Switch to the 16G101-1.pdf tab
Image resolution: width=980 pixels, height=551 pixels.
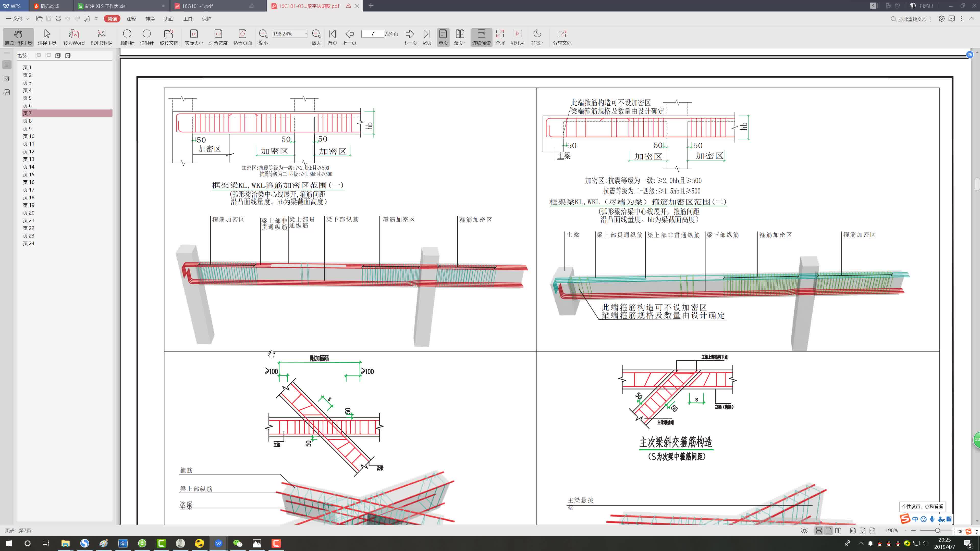(198, 6)
